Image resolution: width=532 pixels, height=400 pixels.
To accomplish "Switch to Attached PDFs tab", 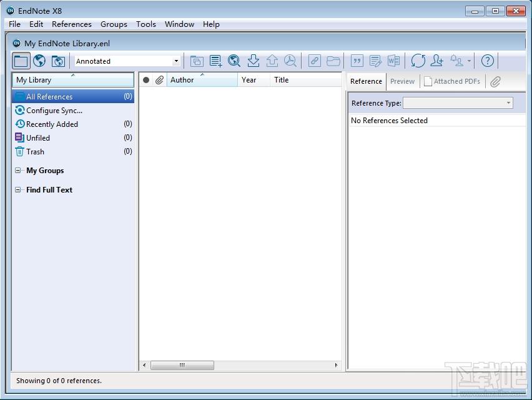I will (x=452, y=81).
